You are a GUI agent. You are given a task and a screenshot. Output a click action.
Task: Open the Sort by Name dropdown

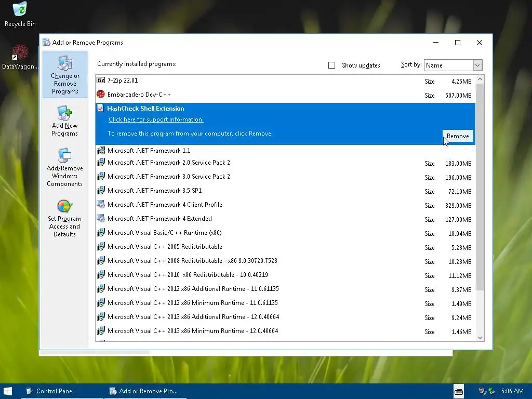[453, 65]
